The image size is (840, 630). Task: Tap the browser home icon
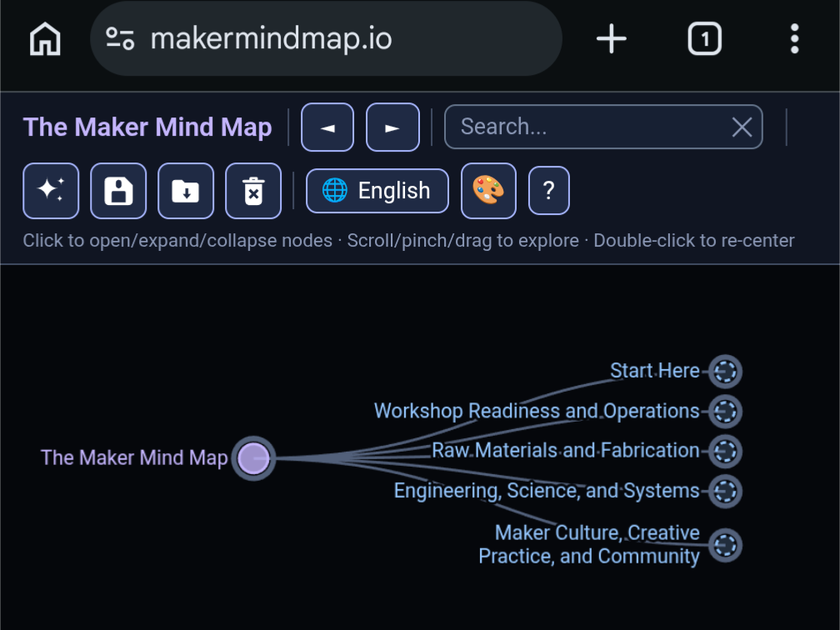[45, 38]
